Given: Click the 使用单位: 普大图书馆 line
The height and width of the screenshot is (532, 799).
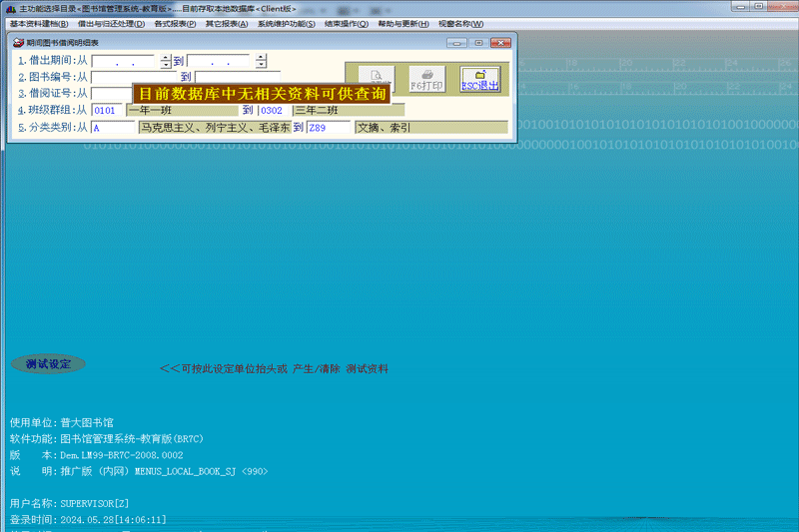Looking at the screenshot, I should (x=62, y=422).
